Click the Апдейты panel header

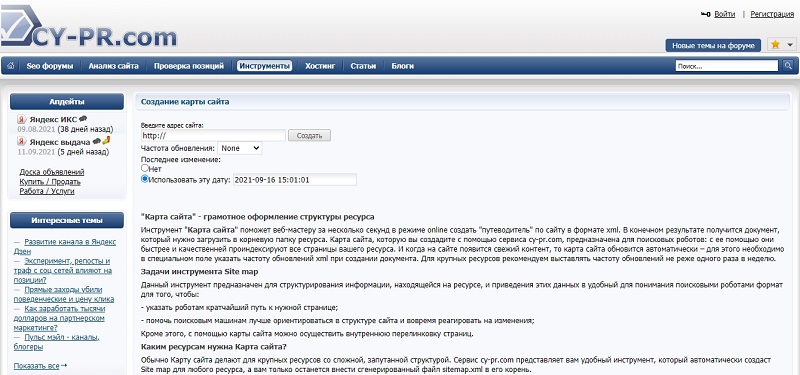(67, 102)
